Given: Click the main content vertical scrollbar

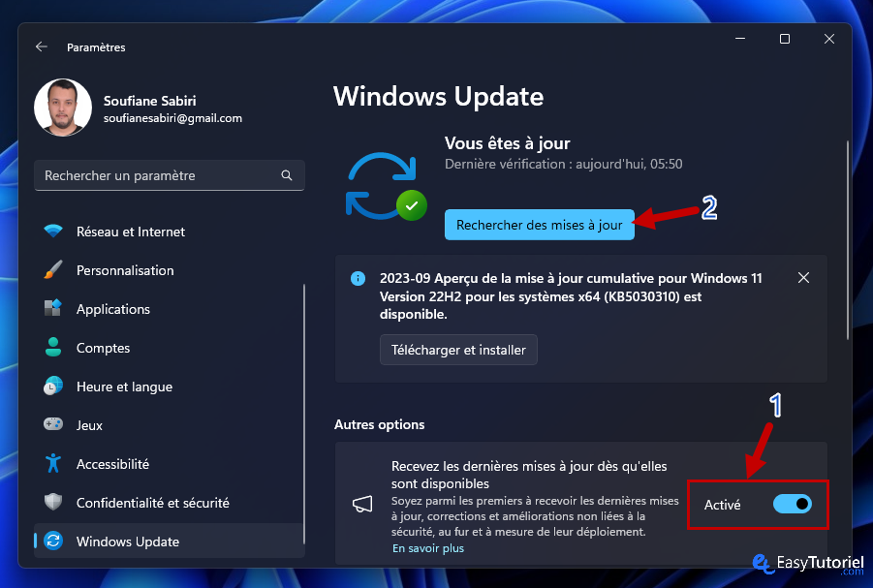Looking at the screenshot, I should click(x=848, y=240).
